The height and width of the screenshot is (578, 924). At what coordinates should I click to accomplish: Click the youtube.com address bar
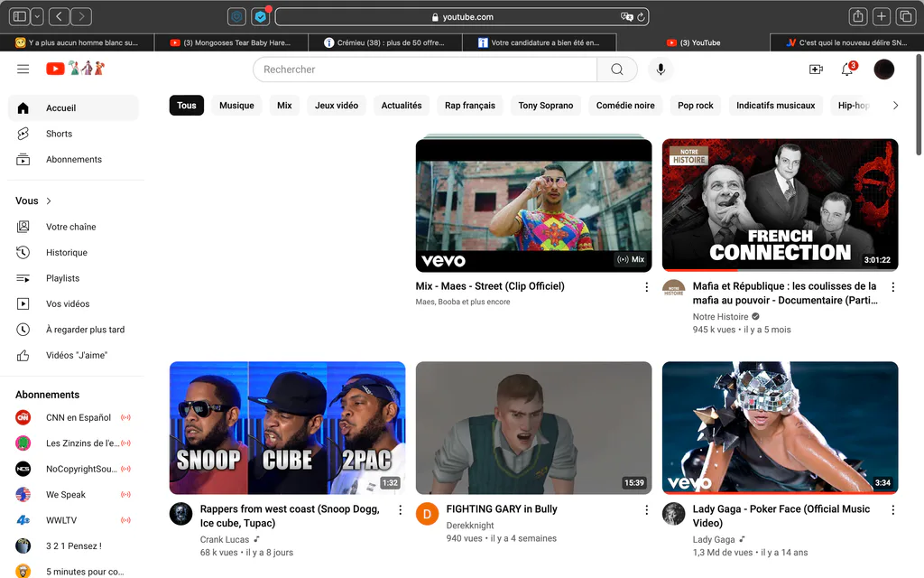(462, 17)
